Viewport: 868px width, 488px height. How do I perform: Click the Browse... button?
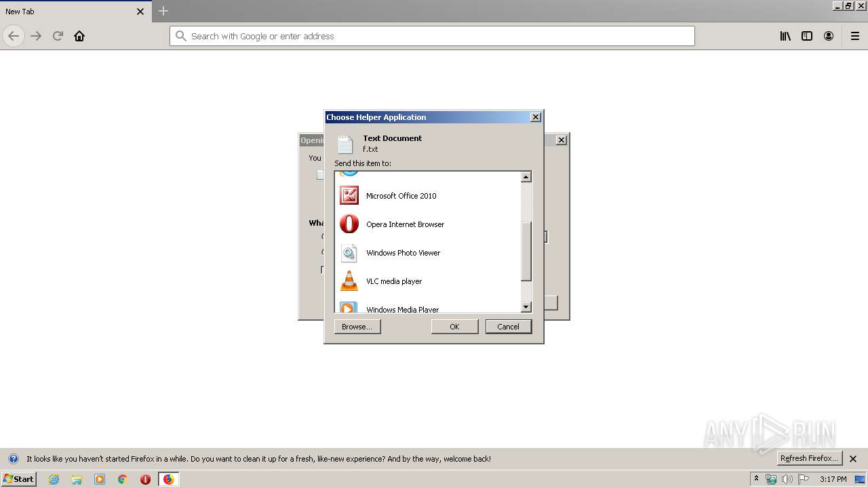pyautogui.click(x=357, y=327)
